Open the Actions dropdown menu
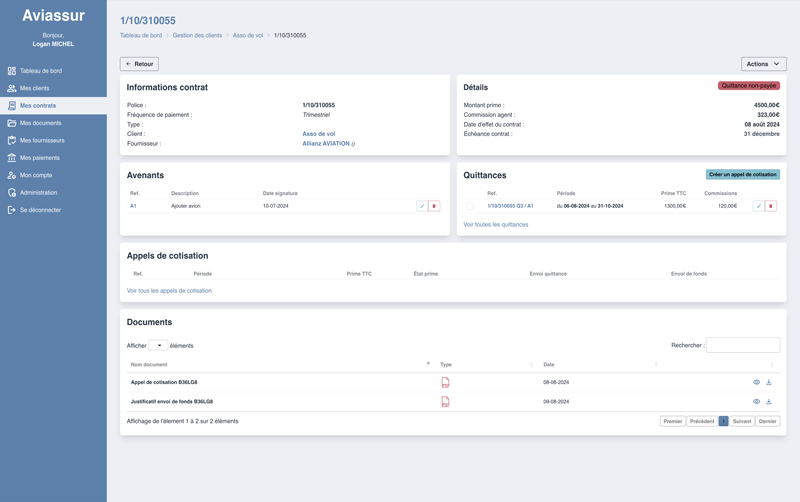 (x=763, y=64)
